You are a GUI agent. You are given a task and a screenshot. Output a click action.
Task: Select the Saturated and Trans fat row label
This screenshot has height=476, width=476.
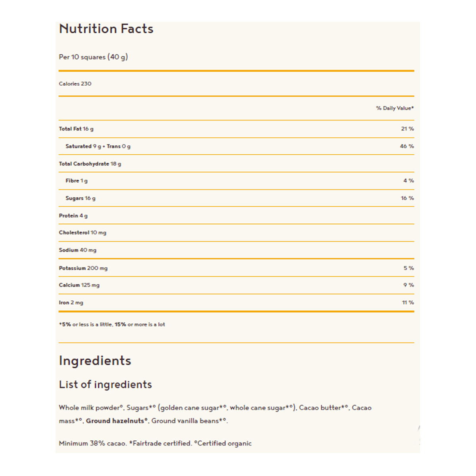click(98, 146)
